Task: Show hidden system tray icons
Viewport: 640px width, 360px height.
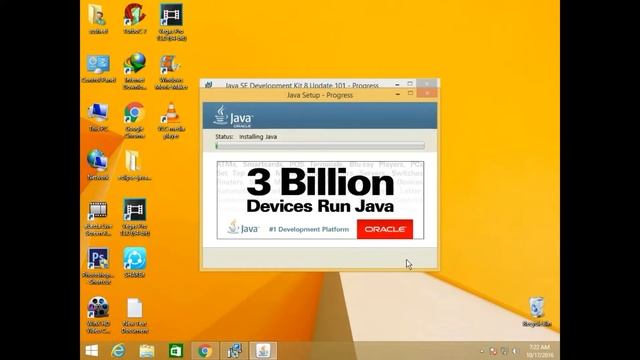Action: click(x=482, y=351)
